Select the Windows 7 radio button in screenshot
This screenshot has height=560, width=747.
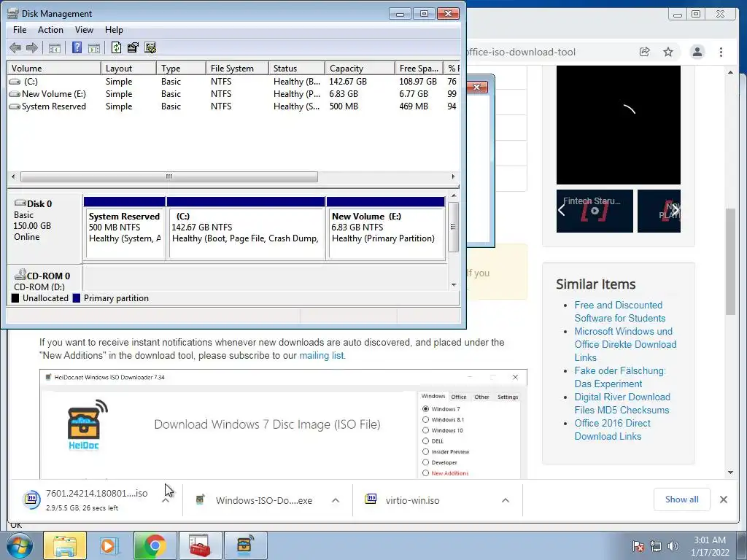(425, 409)
